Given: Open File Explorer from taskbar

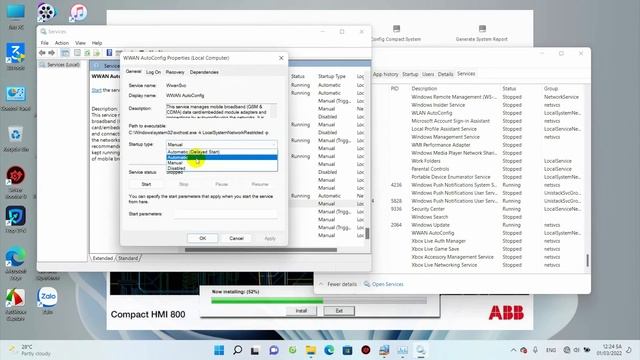Looking at the screenshot, I should [x=311, y=350].
